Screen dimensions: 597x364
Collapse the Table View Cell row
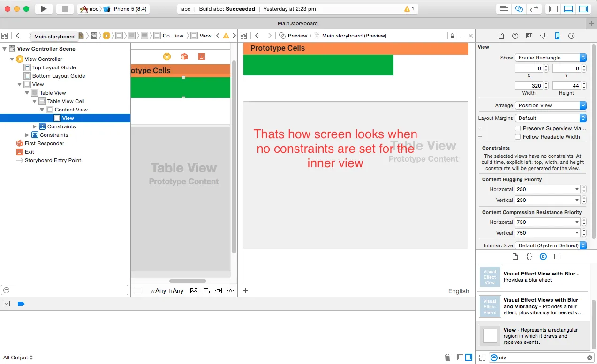tap(35, 101)
